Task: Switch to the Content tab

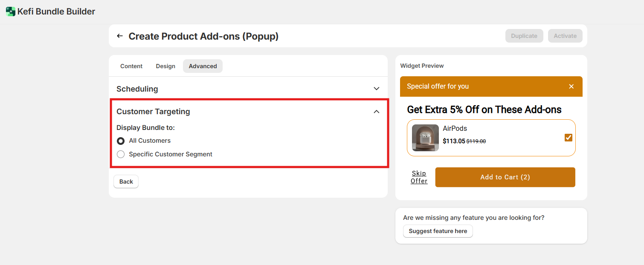Action: coord(131,66)
